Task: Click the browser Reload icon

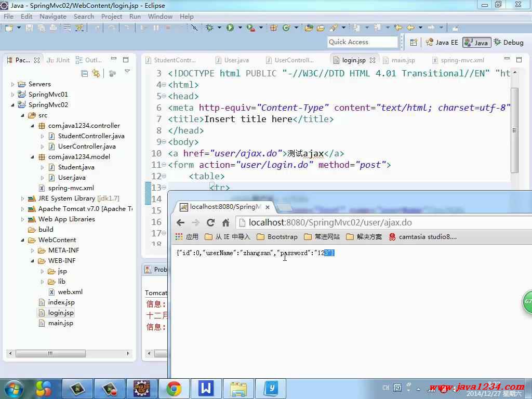Action: (x=211, y=222)
